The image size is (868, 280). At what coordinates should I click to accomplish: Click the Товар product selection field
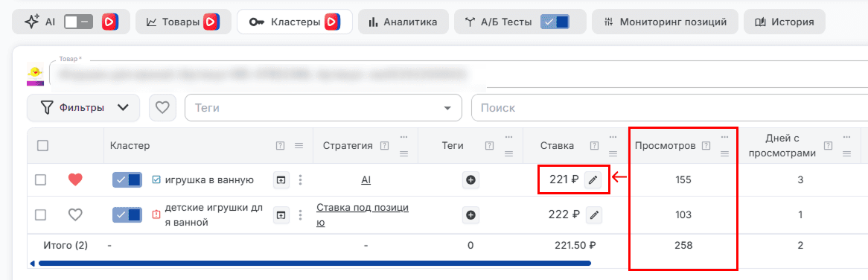pyautogui.click(x=459, y=74)
